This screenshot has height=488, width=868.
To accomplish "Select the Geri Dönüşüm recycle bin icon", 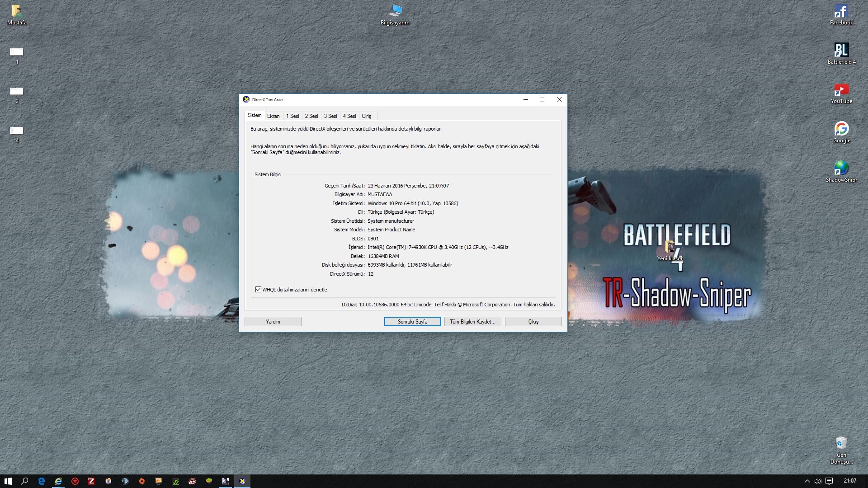I will [841, 450].
